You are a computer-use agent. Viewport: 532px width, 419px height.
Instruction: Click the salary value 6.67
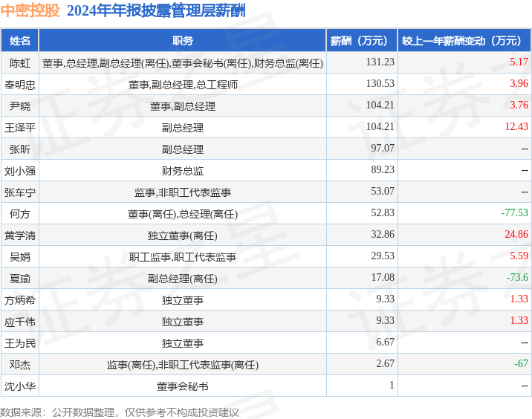[x=385, y=342]
